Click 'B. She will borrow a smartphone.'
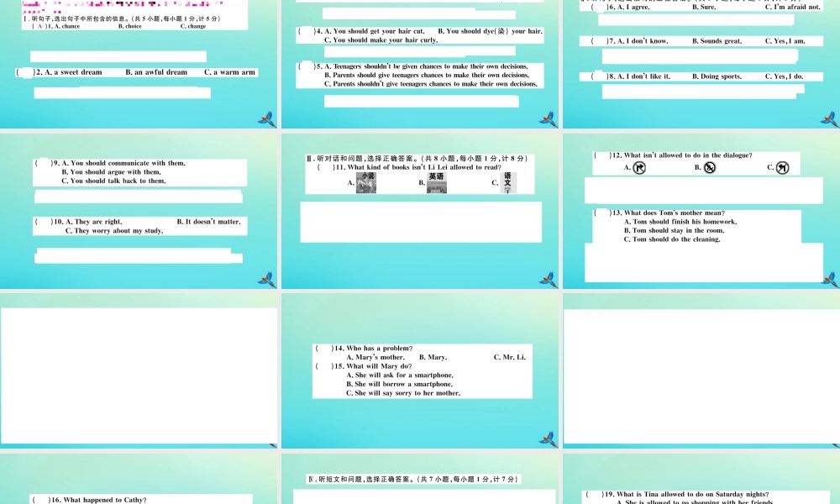This screenshot has width=840, height=504. [399, 384]
